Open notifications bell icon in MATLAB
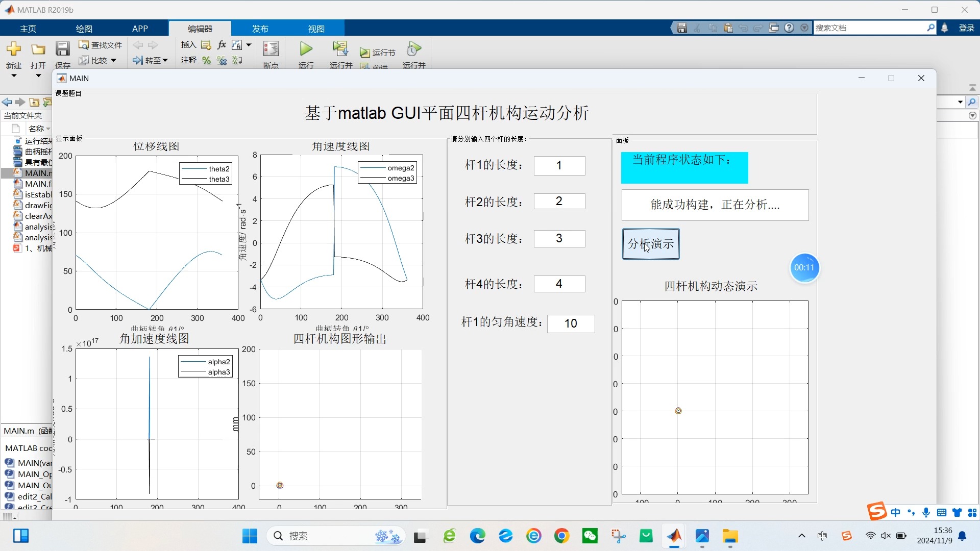Image resolution: width=980 pixels, height=551 pixels. [x=945, y=28]
